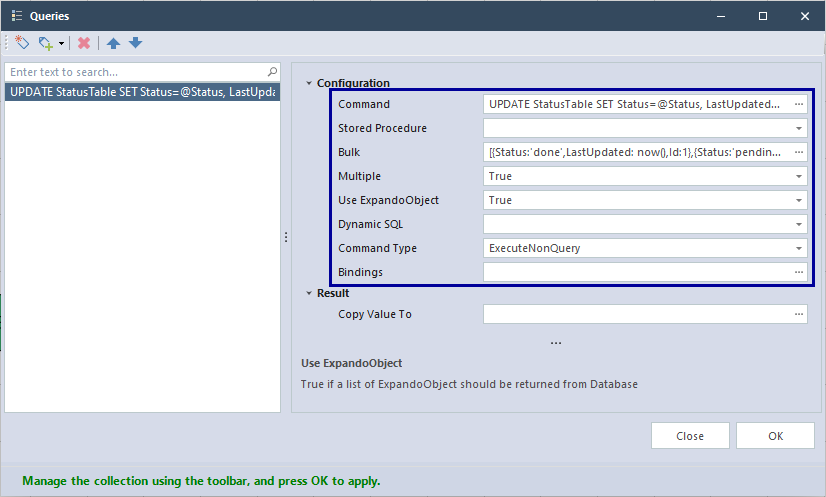The image size is (826, 497).
Task: Click the add new query tag icon
Action: click(x=22, y=43)
